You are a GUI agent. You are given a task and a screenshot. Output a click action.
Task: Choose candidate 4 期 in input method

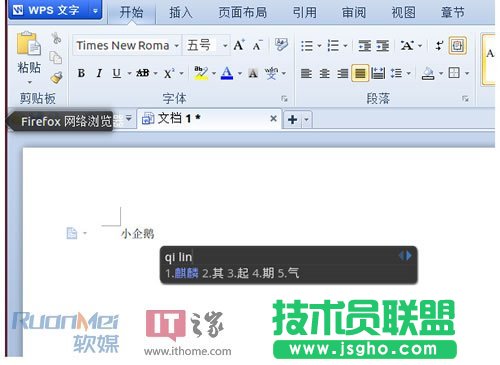coord(263,273)
